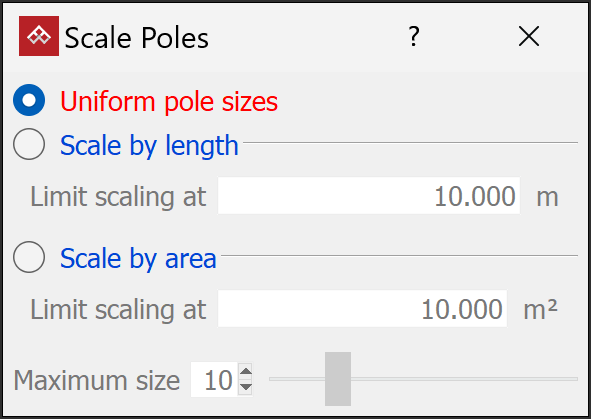Click the Limit scaling at label under length
Viewport: 591px width, 419px height.
click(118, 196)
